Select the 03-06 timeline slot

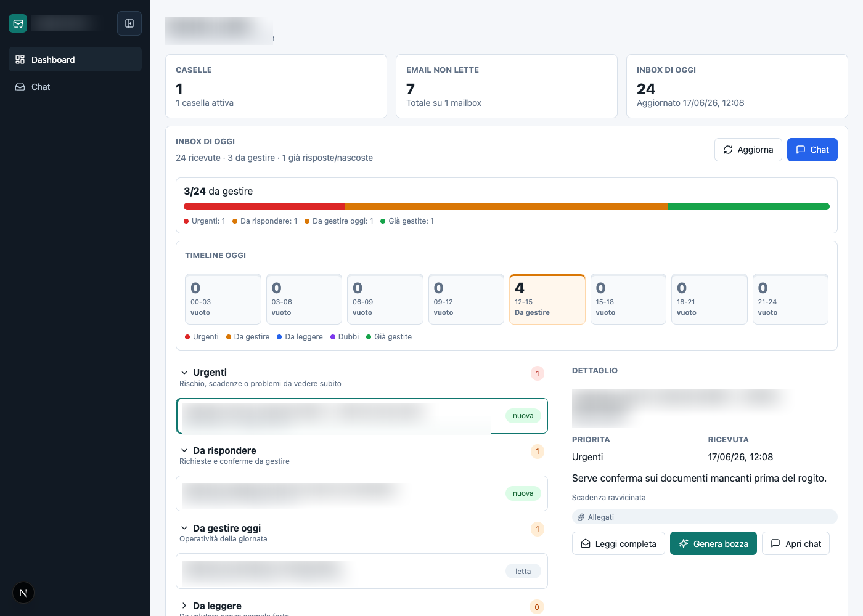[304, 299]
